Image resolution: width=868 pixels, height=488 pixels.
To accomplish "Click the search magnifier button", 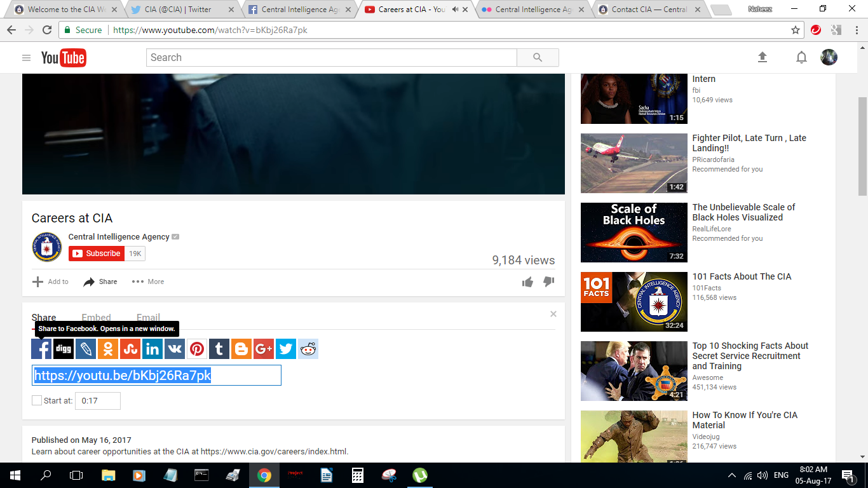I will click(x=538, y=57).
